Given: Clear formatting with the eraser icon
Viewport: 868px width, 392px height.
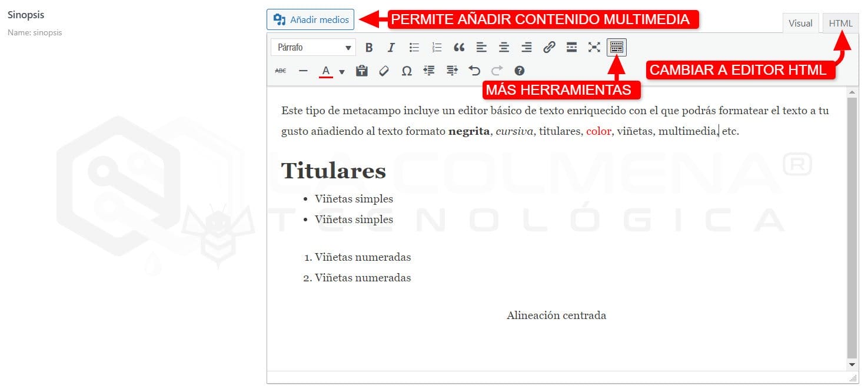Looking at the screenshot, I should [x=384, y=71].
